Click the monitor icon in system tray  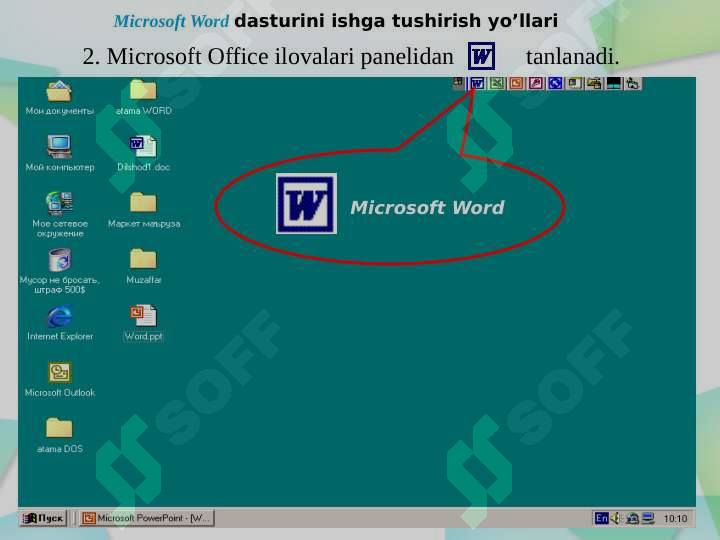[648, 518]
